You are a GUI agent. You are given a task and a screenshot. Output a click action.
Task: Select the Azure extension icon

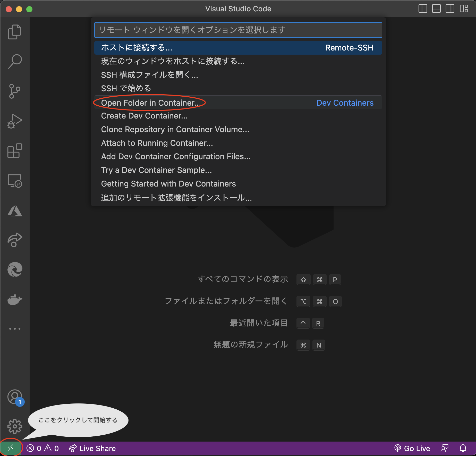pos(15,211)
